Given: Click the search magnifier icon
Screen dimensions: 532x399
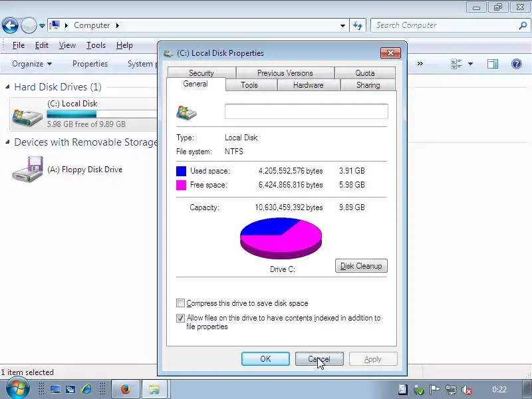Looking at the screenshot, I should tap(523, 25).
